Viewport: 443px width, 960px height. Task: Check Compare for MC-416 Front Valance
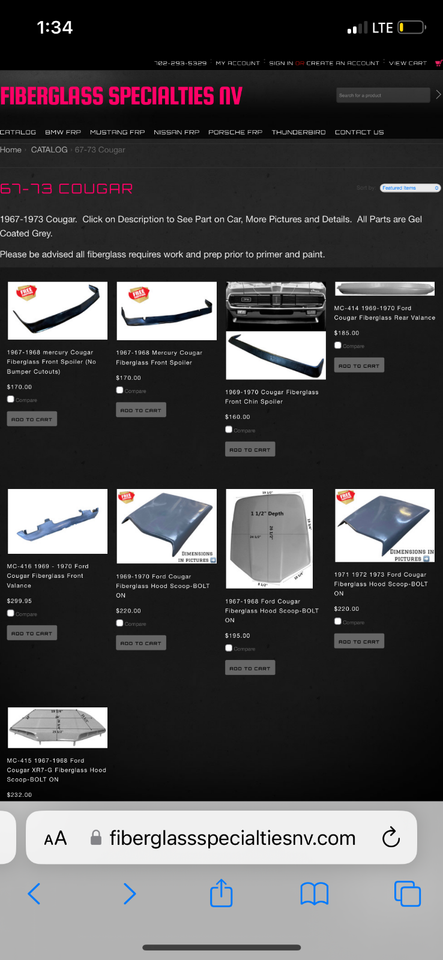click(10, 613)
